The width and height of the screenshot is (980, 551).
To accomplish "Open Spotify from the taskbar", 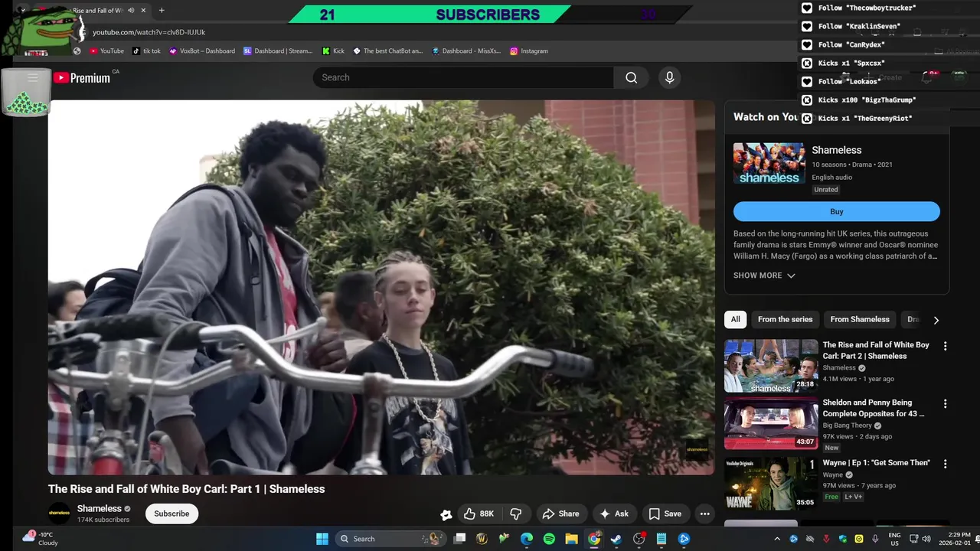I will click(x=549, y=539).
